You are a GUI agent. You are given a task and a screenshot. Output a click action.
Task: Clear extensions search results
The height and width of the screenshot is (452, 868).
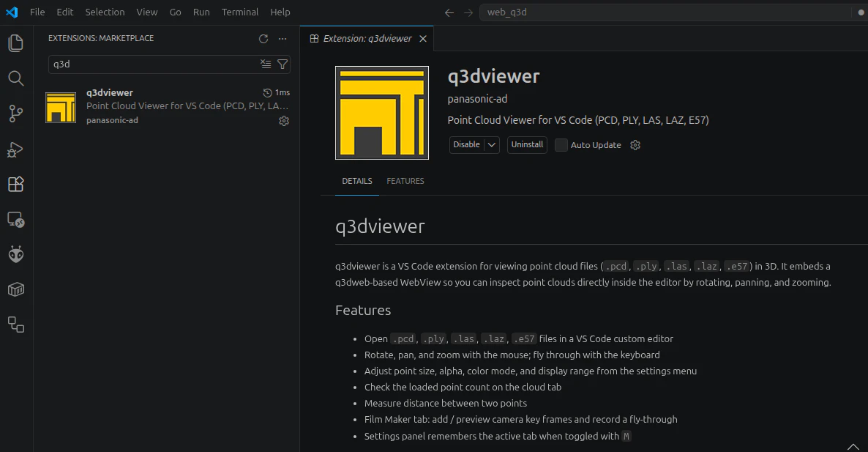266,64
